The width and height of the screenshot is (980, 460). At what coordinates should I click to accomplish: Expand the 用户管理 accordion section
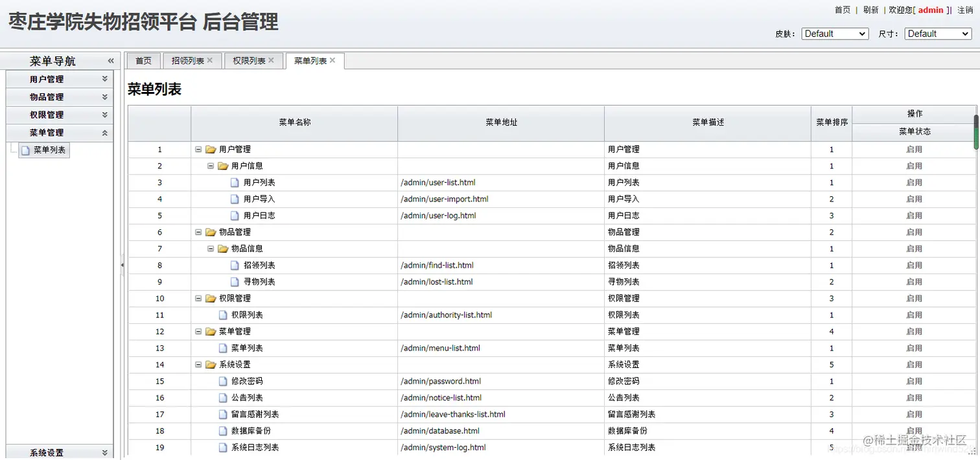[x=104, y=79]
